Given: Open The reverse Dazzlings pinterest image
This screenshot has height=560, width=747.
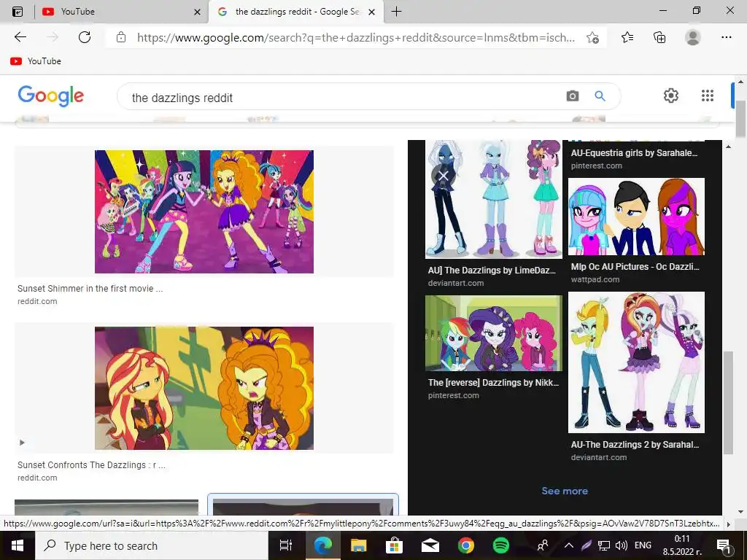Looking at the screenshot, I should coord(494,332).
